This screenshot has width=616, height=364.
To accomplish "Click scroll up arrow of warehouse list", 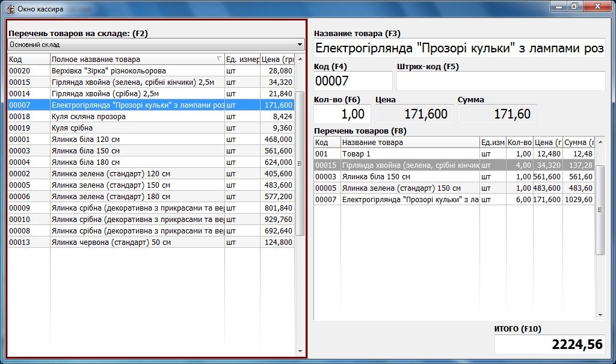I will pyautogui.click(x=300, y=59).
